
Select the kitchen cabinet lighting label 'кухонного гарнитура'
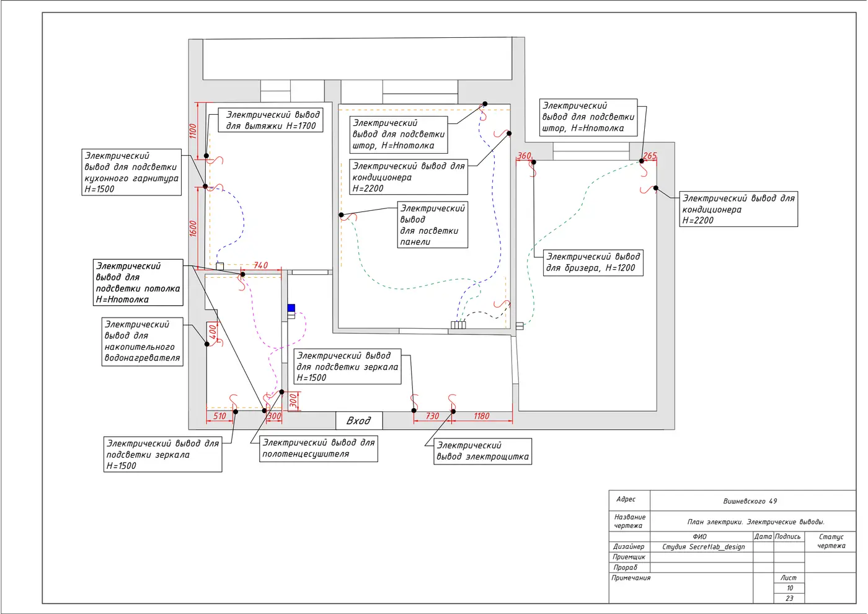132,172
